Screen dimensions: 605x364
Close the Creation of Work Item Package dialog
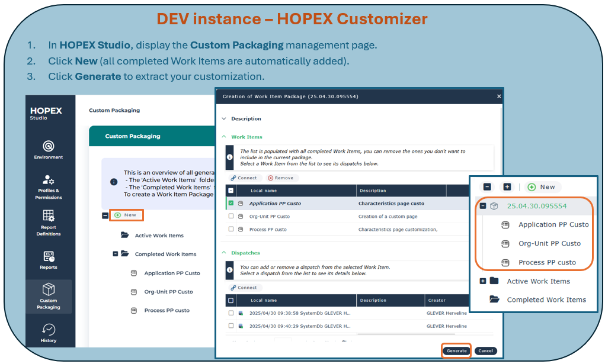pos(498,96)
